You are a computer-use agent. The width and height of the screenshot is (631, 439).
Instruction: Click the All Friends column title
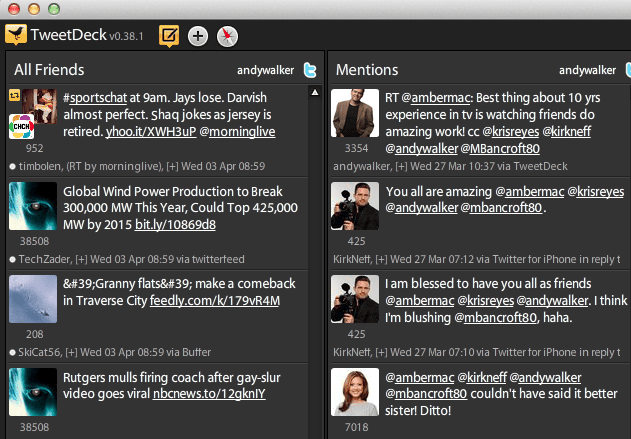[49, 70]
